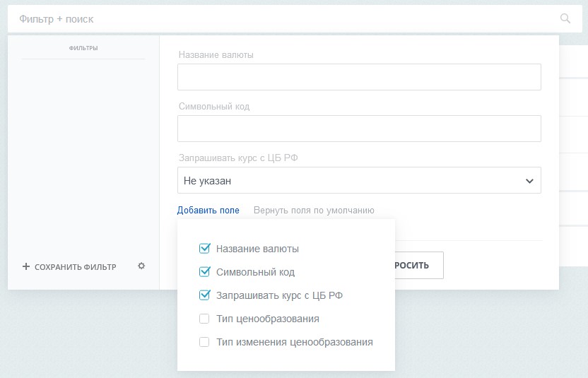Expand dropdown via chevron arrow
Image resolution: width=588 pixels, height=378 pixels.
pos(529,181)
